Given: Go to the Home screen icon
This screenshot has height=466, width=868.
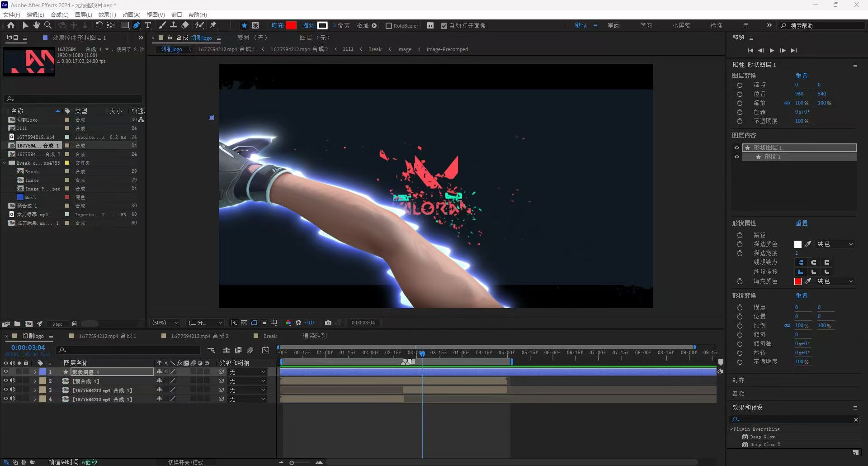Looking at the screenshot, I should click(x=11, y=25).
